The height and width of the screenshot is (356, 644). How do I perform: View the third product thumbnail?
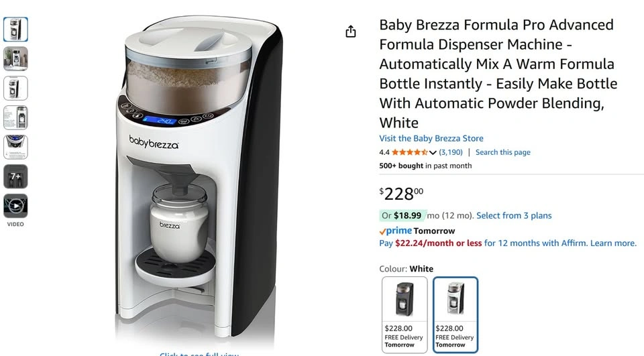tap(15, 88)
